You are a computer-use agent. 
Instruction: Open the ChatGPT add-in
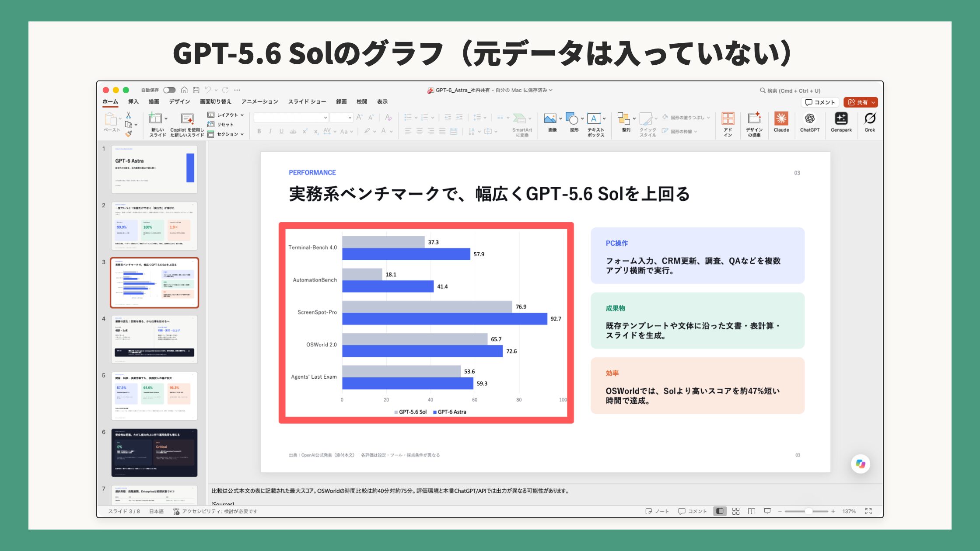pos(809,122)
